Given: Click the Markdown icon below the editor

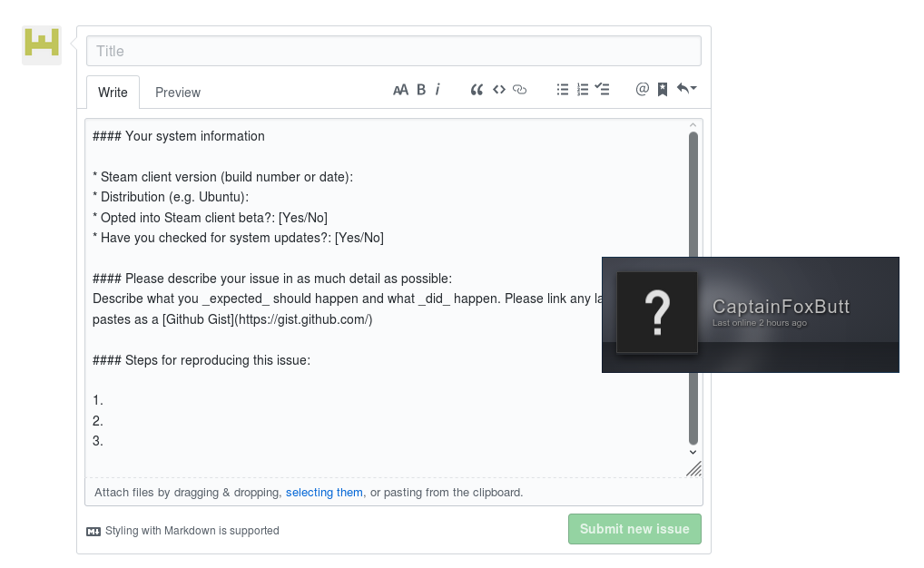Looking at the screenshot, I should [x=93, y=532].
